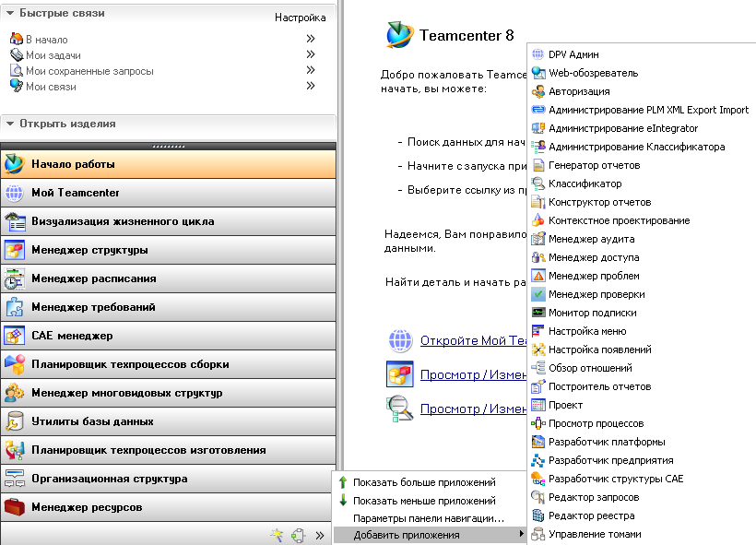Click the DPV Админ globe icon
Image resolution: width=756 pixels, height=545 pixels.
click(x=538, y=54)
